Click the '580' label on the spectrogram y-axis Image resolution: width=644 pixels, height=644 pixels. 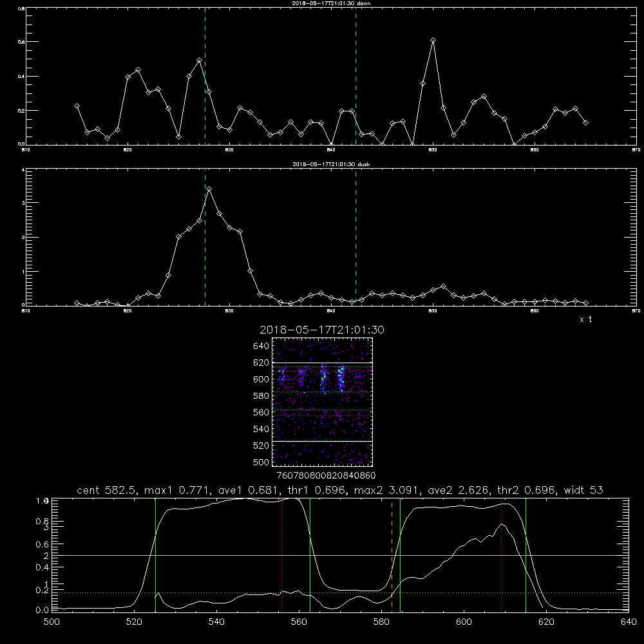[x=261, y=396]
